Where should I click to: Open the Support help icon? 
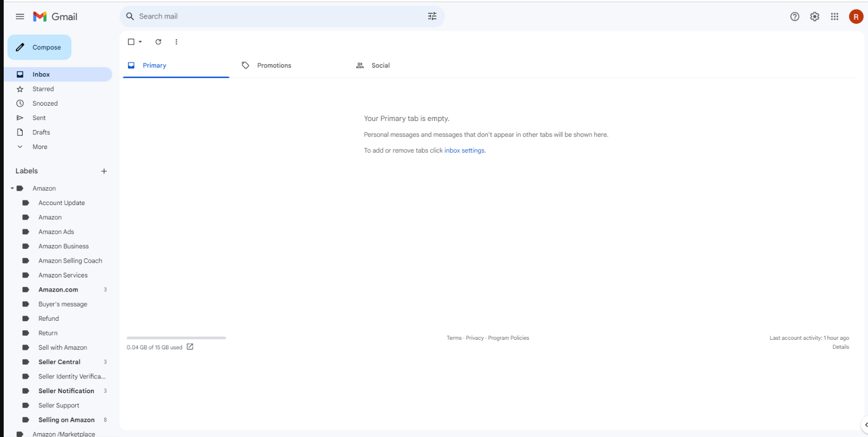pos(795,16)
